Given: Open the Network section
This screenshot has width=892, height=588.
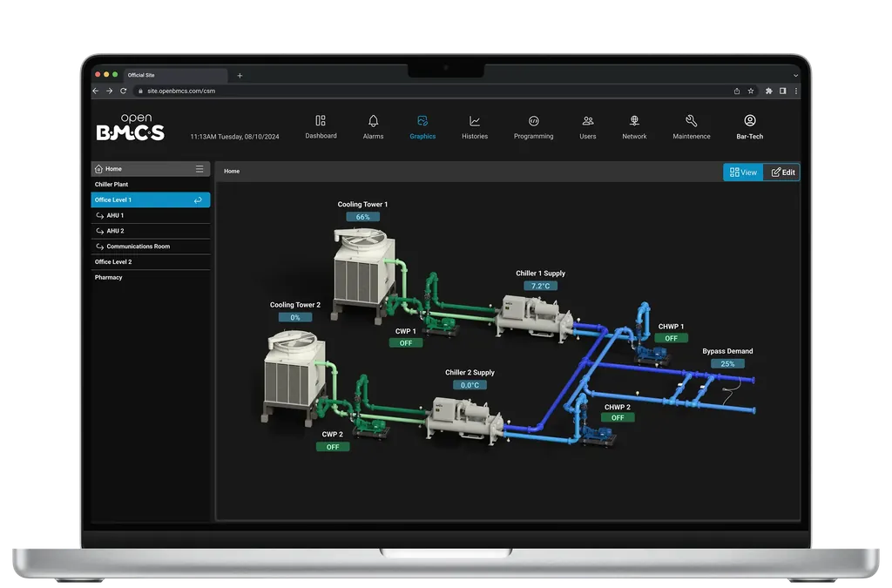Looking at the screenshot, I should (634, 127).
